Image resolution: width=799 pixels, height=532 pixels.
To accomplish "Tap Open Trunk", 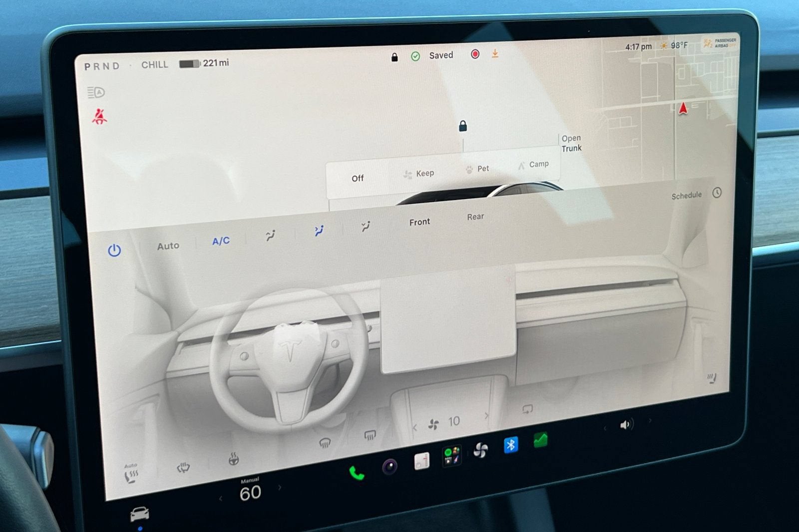I will pyautogui.click(x=571, y=143).
